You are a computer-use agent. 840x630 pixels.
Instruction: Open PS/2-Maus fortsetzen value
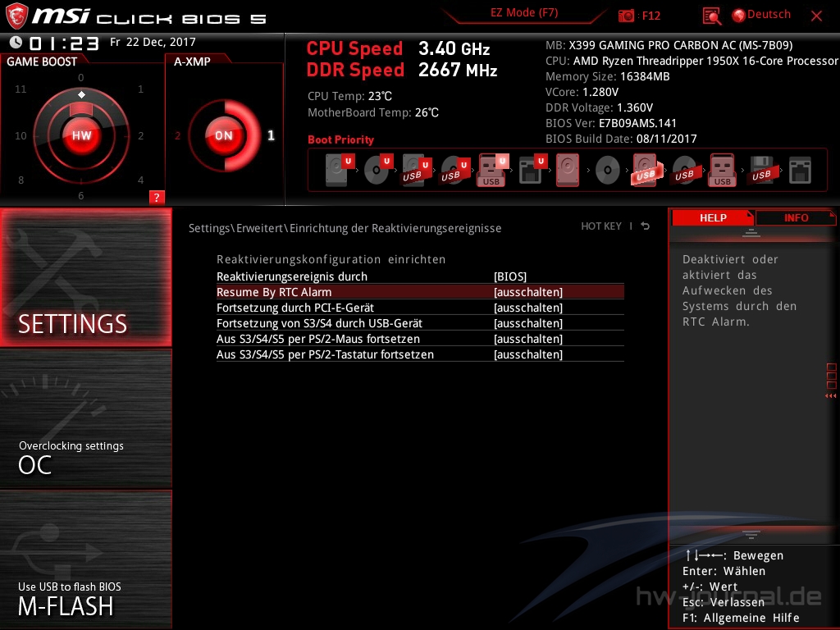click(528, 339)
